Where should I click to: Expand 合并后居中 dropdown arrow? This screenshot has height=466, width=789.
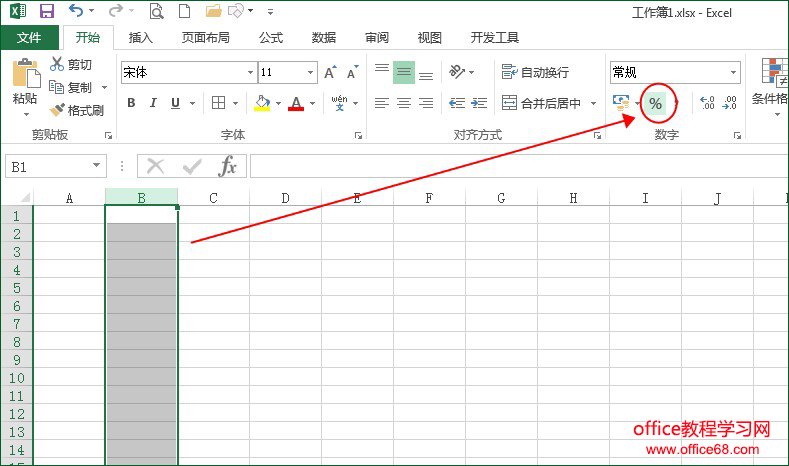594,103
